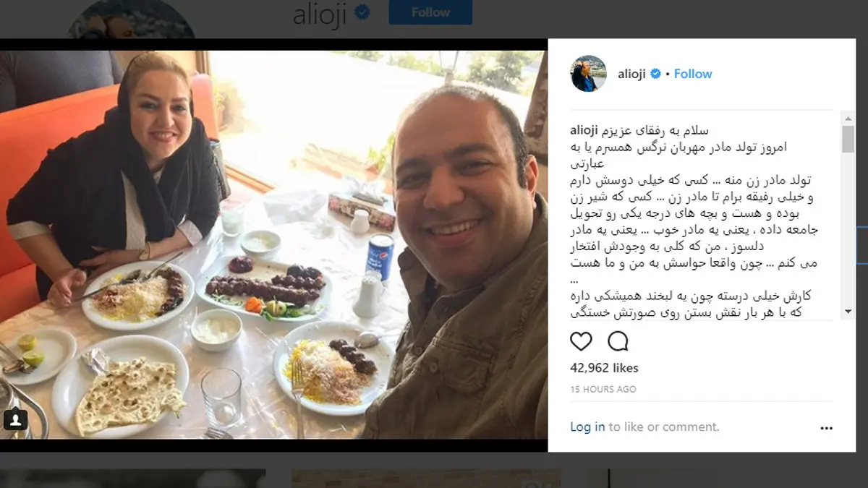
Task: Click the background profile picture at top
Action: (132, 20)
